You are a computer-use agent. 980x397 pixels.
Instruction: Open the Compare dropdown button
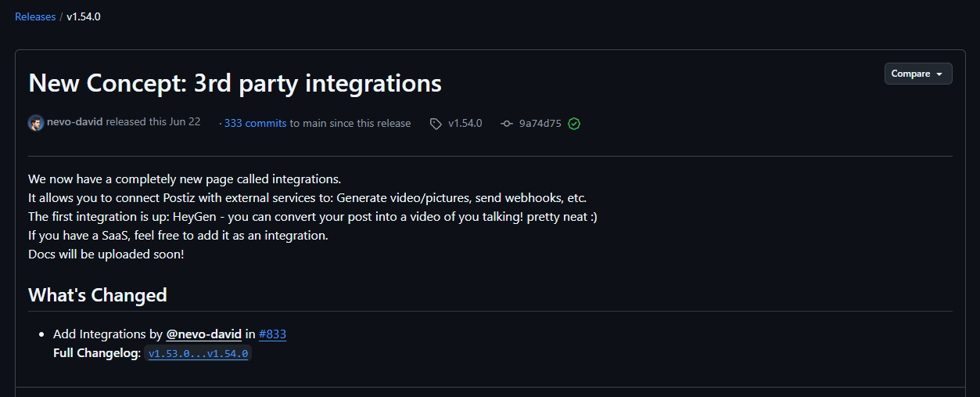[x=918, y=74]
